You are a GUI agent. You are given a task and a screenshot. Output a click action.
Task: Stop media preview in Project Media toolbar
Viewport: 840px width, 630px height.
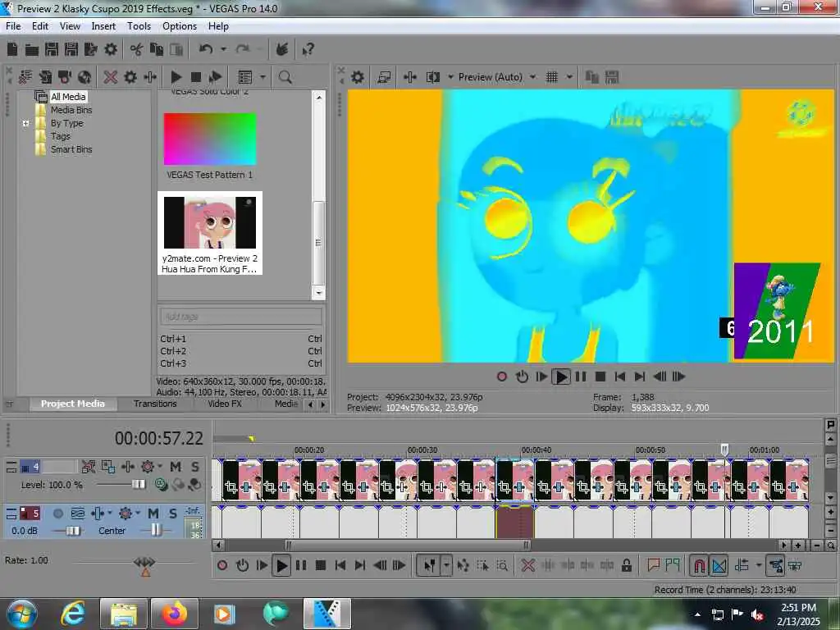(195, 77)
